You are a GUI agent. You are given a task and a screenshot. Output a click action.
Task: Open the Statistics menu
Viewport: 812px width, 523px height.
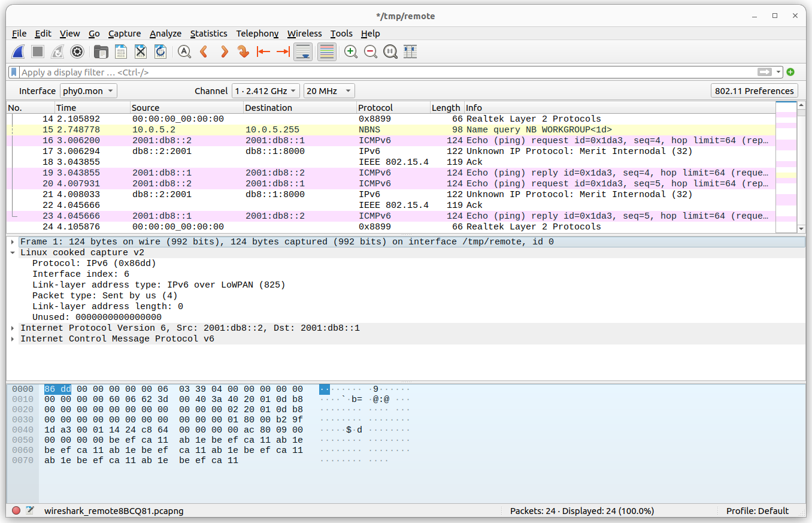208,34
